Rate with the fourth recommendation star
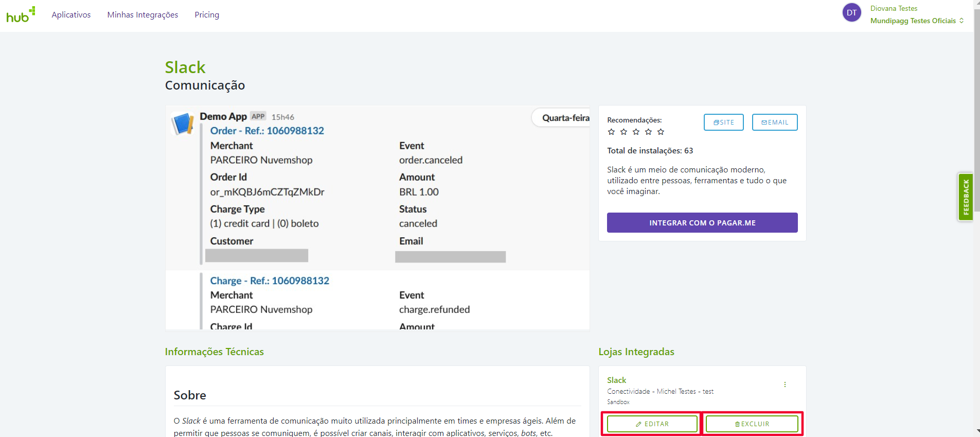The width and height of the screenshot is (980, 437). [x=648, y=132]
